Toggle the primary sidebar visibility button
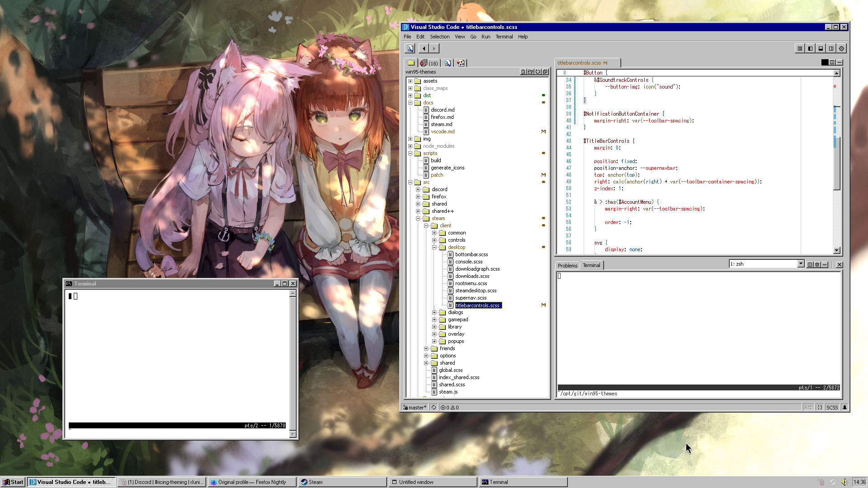Viewport: 868px width, 488px height. 810,48
